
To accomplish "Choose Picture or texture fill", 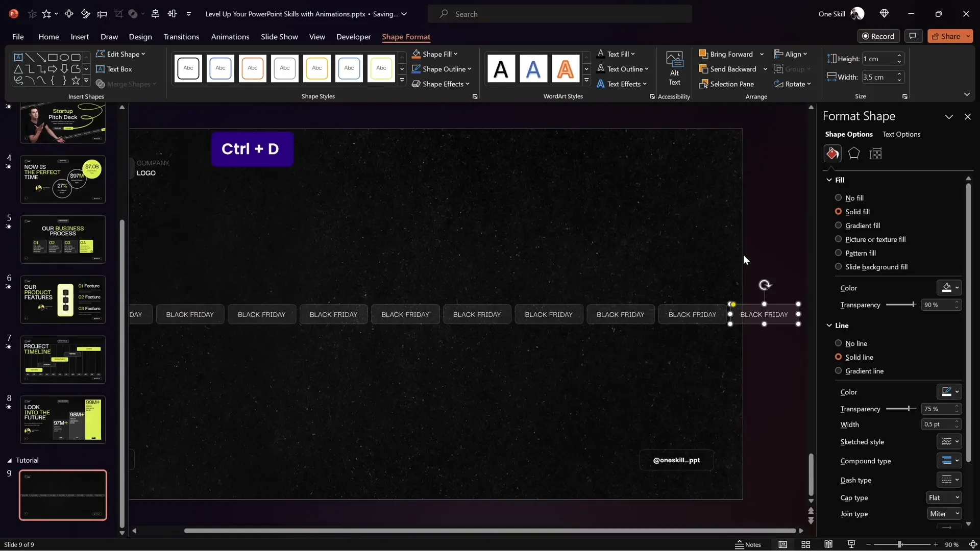I will (838, 239).
